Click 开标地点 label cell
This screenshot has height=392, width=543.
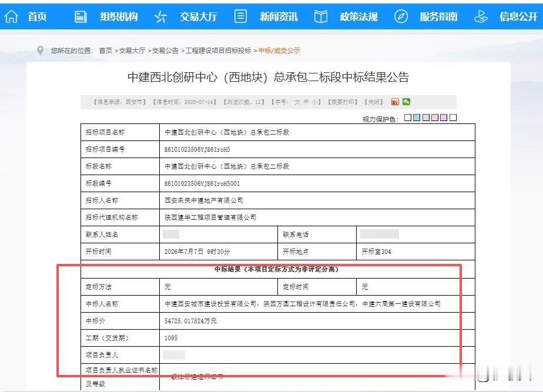[317, 252]
